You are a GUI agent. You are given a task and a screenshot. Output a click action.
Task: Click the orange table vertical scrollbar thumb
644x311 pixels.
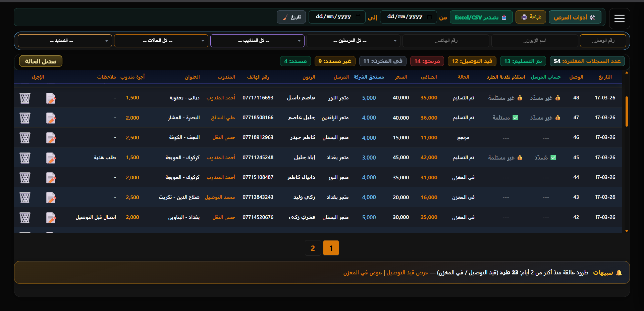626,111
